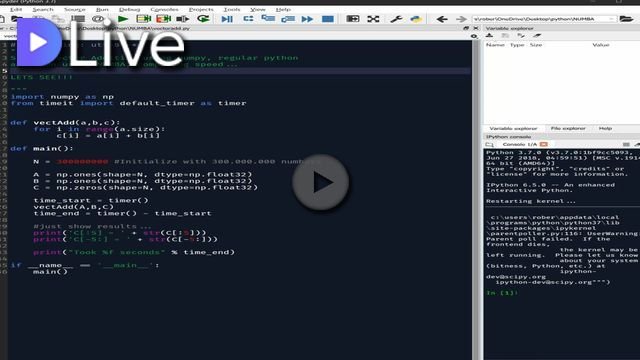Play the DLive video
This screenshot has width=640, height=360.
click(320, 182)
